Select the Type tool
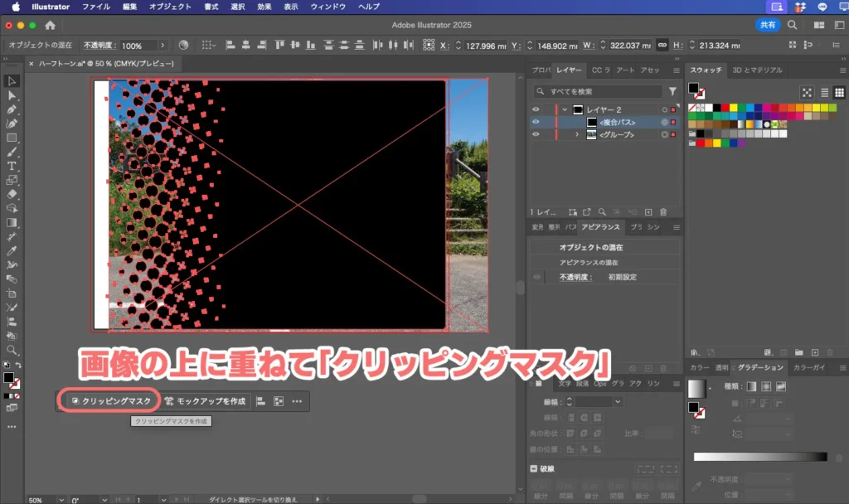Image resolution: width=849 pixels, height=504 pixels. (12, 163)
